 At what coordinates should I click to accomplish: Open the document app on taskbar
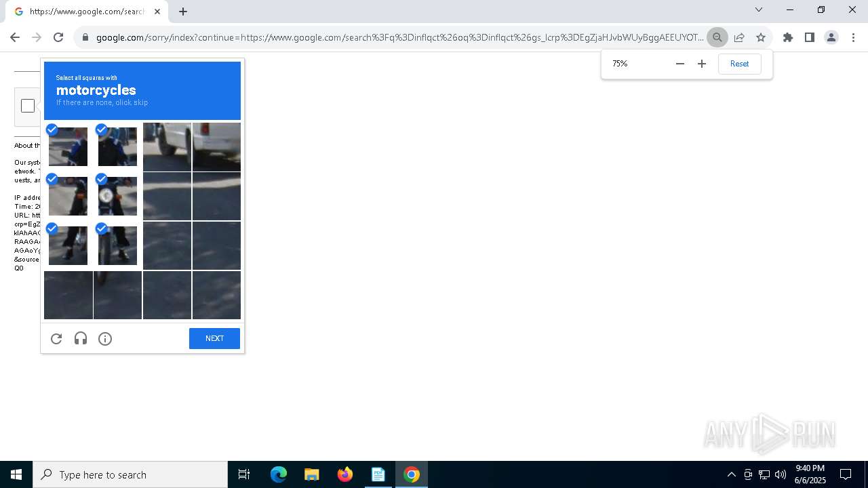[x=378, y=474]
